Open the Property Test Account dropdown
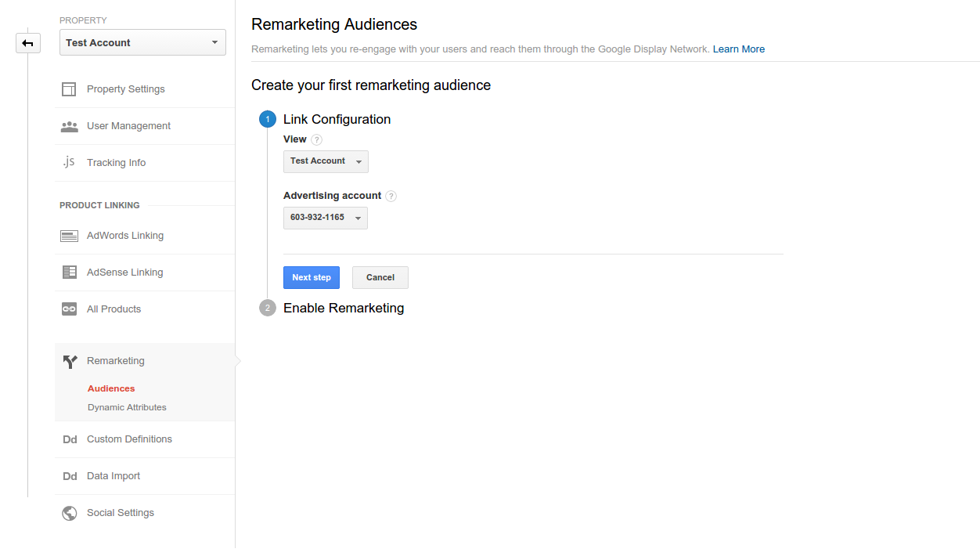 click(142, 43)
